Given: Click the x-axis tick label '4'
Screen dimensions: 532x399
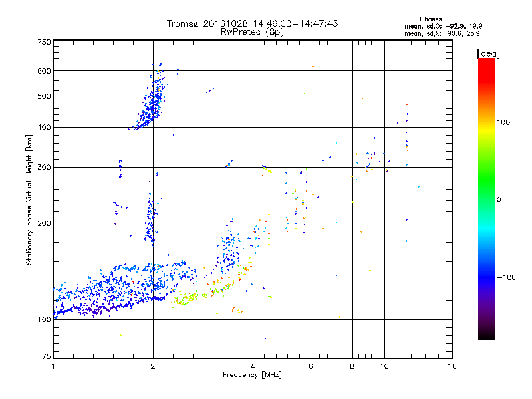Looking at the screenshot, I should (253, 366).
